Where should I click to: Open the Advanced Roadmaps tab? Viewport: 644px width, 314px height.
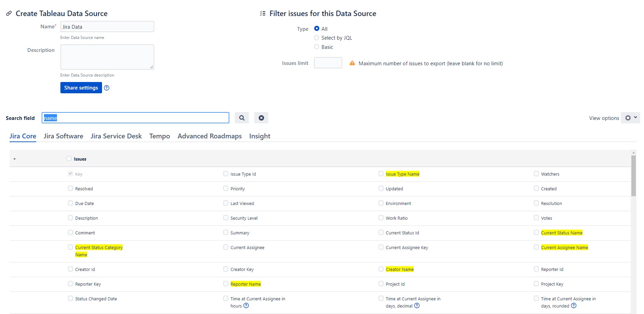[210, 136]
